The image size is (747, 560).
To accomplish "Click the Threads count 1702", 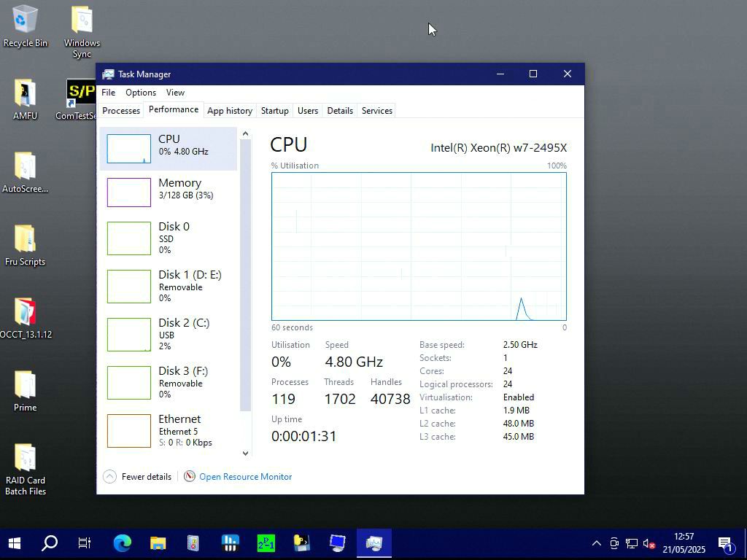I will click(340, 399).
